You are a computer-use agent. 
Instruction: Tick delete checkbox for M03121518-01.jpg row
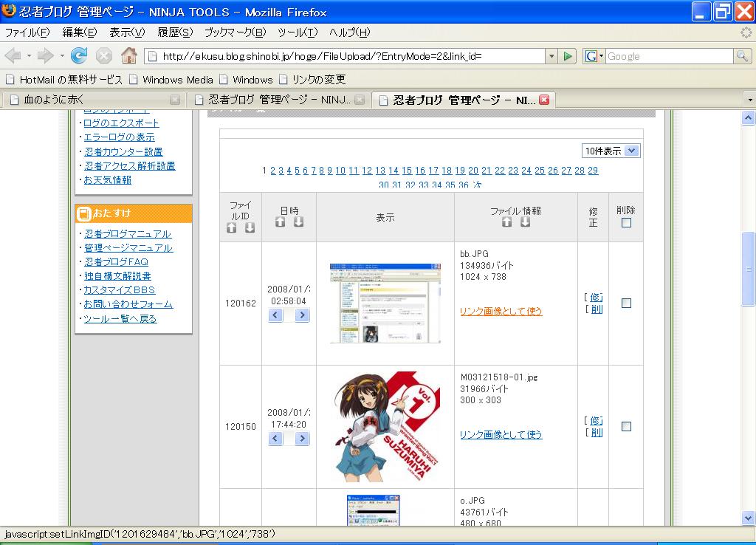pyautogui.click(x=626, y=426)
